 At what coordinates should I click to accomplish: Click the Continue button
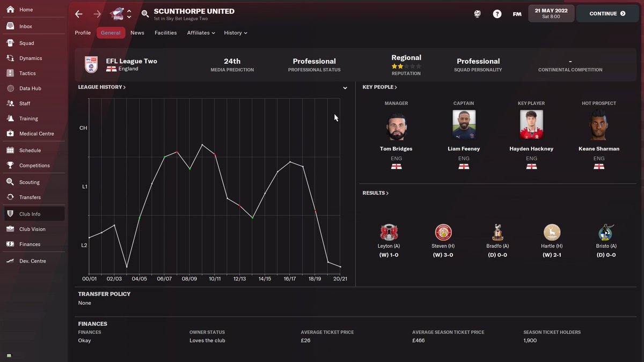pyautogui.click(x=608, y=14)
